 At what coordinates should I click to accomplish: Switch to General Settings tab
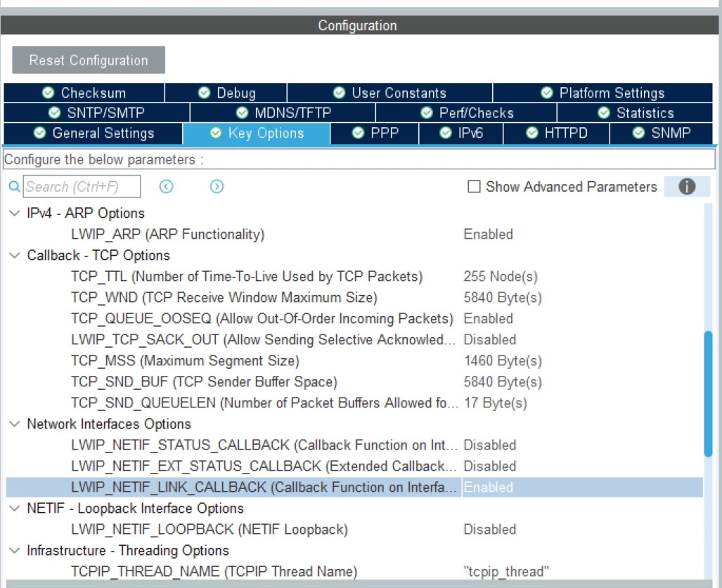coord(93,133)
